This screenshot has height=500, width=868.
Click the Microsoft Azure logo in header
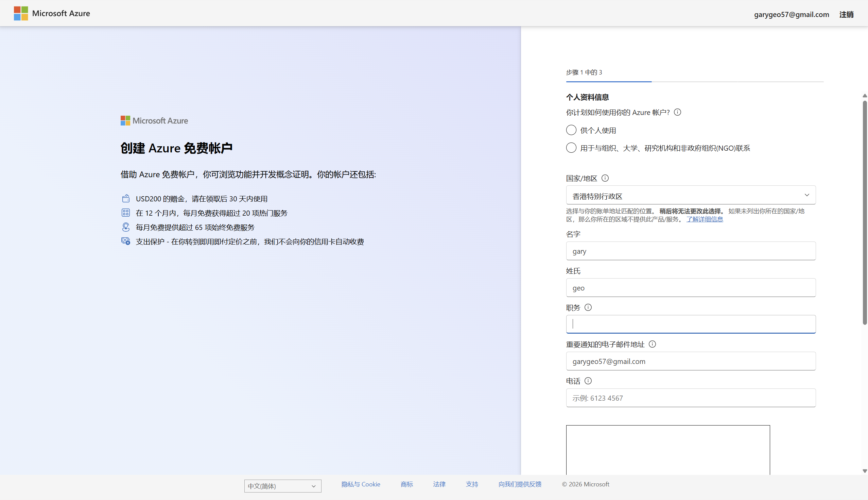(x=52, y=13)
